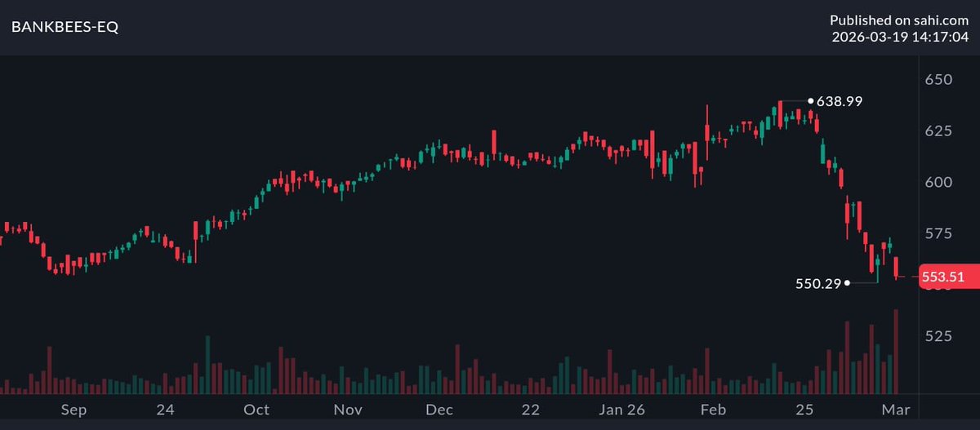980x430 pixels.
Task: Click the Feb date axis label
Action: (714, 409)
